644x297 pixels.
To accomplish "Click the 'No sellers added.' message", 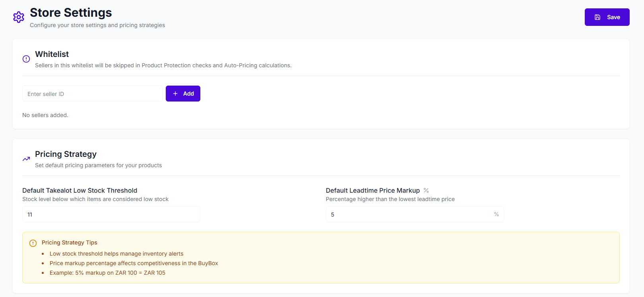I will 45,115.
